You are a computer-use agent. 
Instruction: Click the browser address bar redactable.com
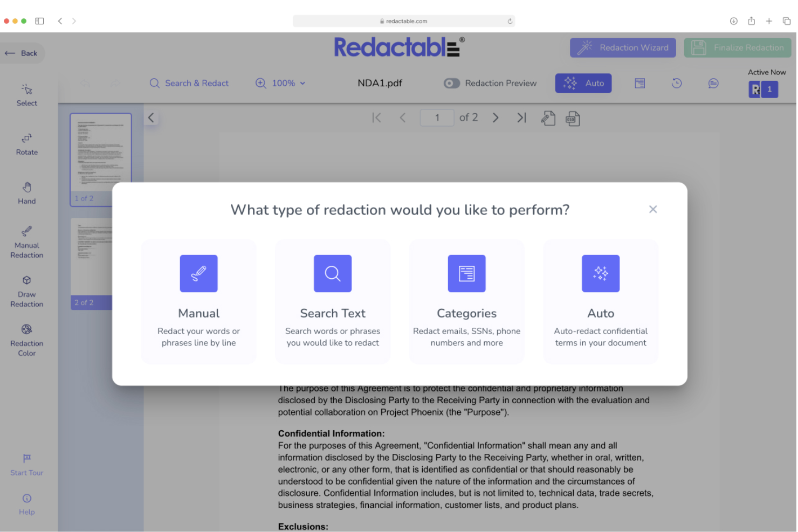tap(403, 21)
